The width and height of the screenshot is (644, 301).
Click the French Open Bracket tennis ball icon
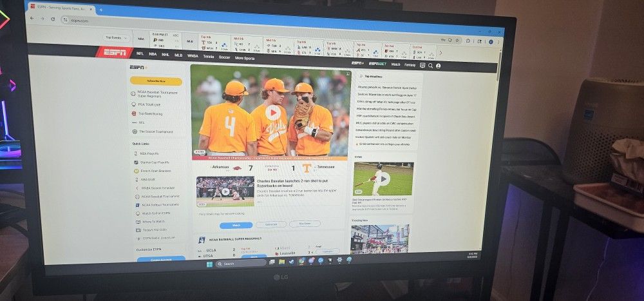click(x=137, y=171)
